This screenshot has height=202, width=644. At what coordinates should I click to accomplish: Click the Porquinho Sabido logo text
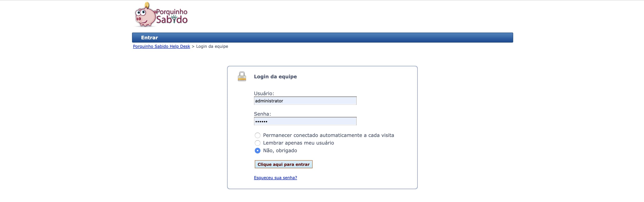pos(172,16)
